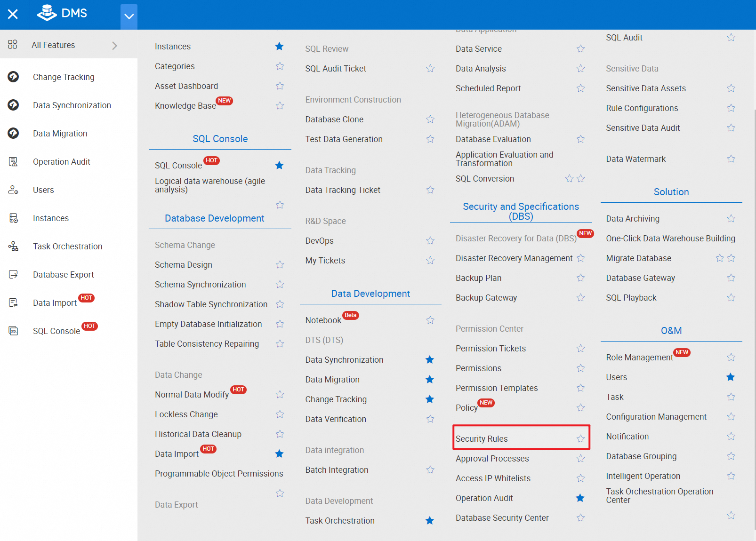756x541 pixels.
Task: Expand the All Features section chevron
Action: click(114, 45)
